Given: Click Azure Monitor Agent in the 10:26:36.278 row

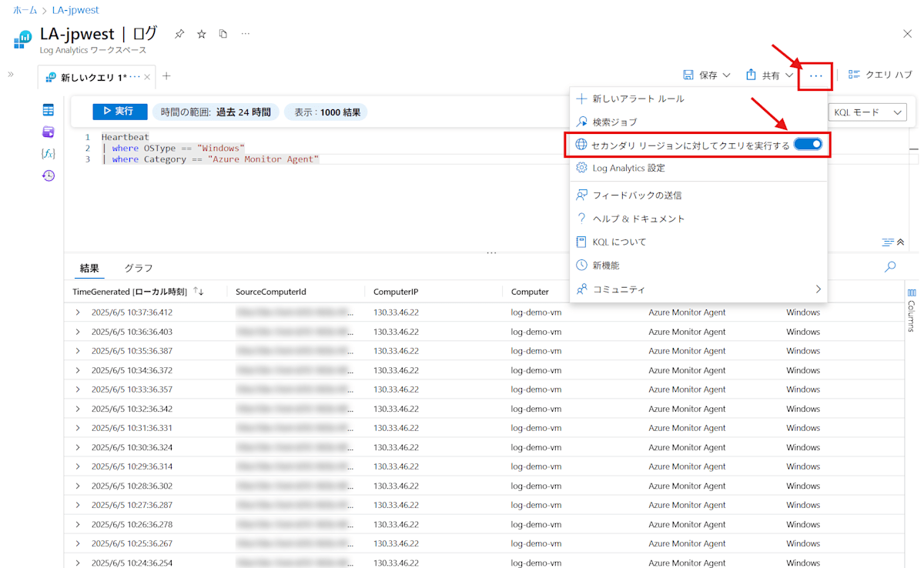Looking at the screenshot, I should pos(687,524).
